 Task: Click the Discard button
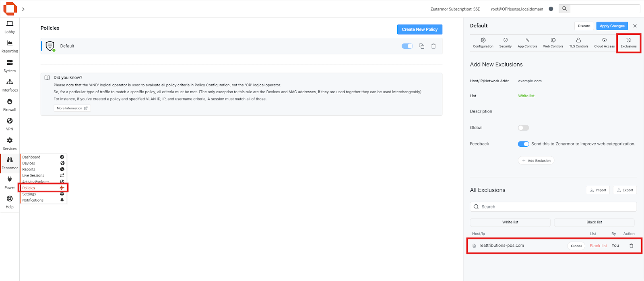click(584, 26)
